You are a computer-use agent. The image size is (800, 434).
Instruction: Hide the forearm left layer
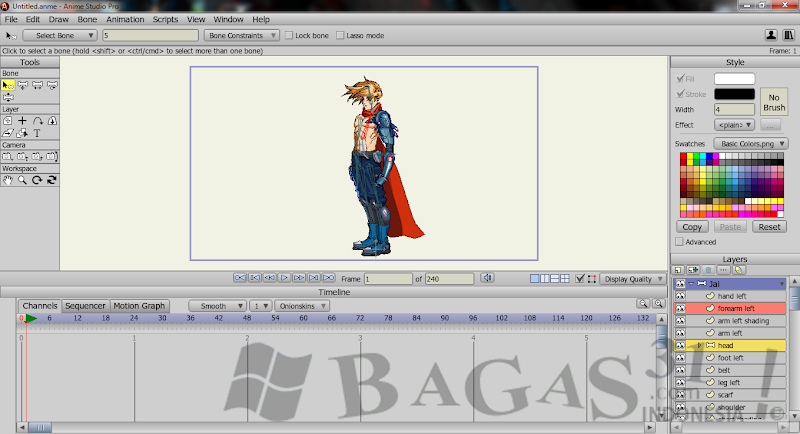coord(680,308)
